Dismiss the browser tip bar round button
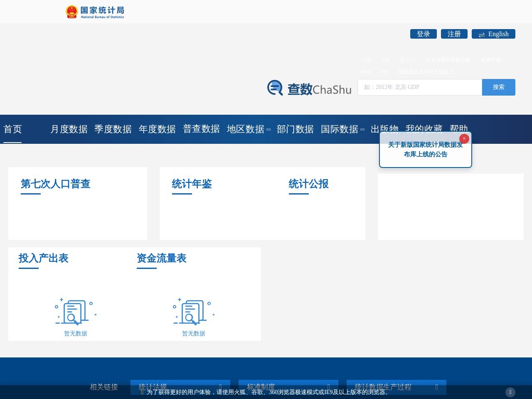This screenshot has height=399, width=532. (x=510, y=392)
